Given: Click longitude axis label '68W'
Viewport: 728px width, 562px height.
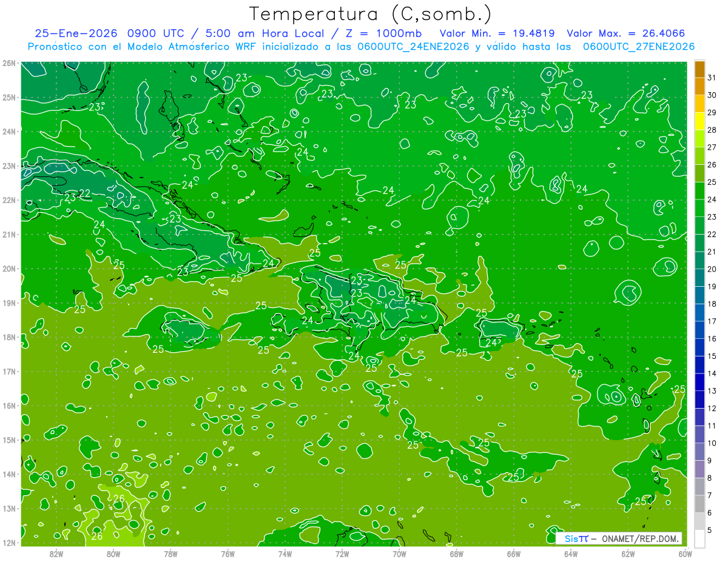Looking at the screenshot, I should point(457,554).
